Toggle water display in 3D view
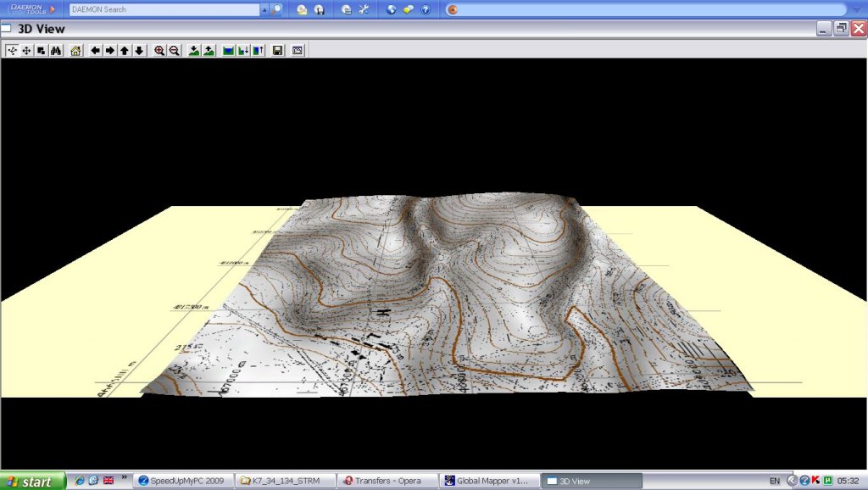868x490 pixels. 228,51
